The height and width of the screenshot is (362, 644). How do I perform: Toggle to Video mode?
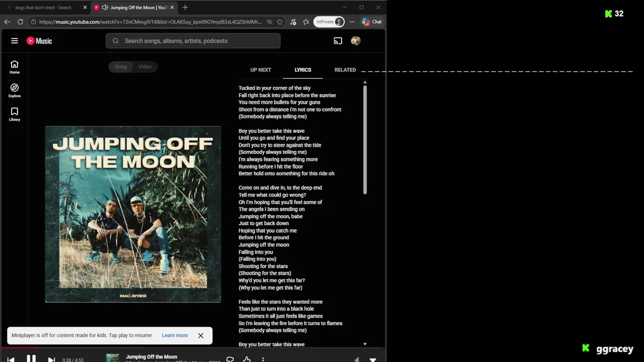(145, 66)
